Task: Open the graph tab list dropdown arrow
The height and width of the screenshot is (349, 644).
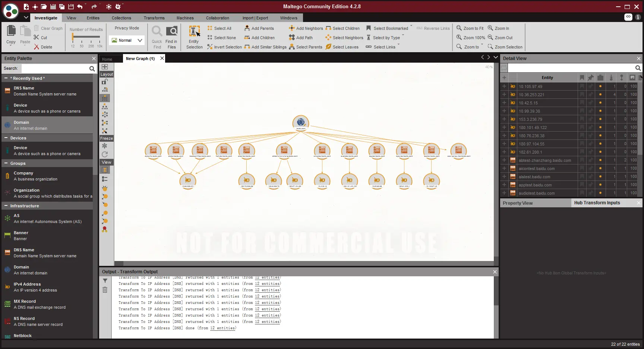Action: tap(496, 57)
